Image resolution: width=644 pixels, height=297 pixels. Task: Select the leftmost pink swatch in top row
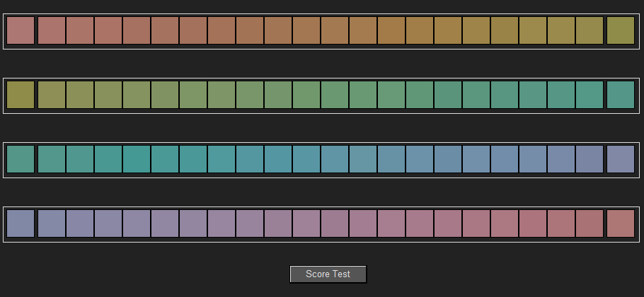(x=21, y=30)
